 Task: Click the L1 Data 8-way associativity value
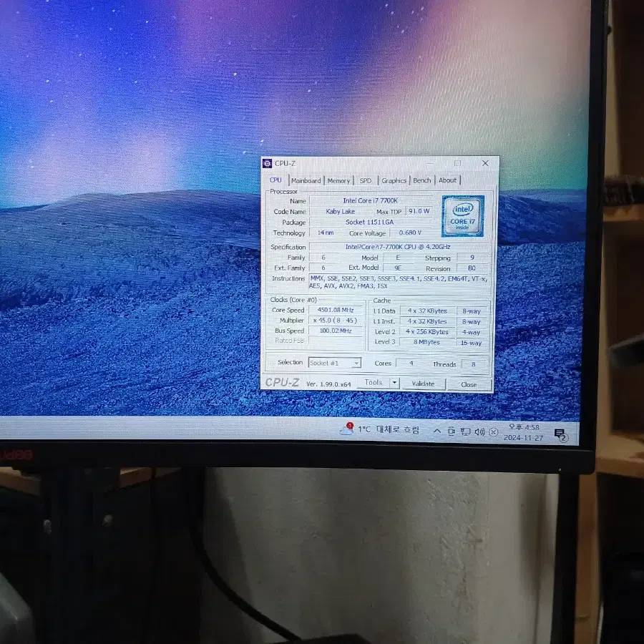(472, 311)
